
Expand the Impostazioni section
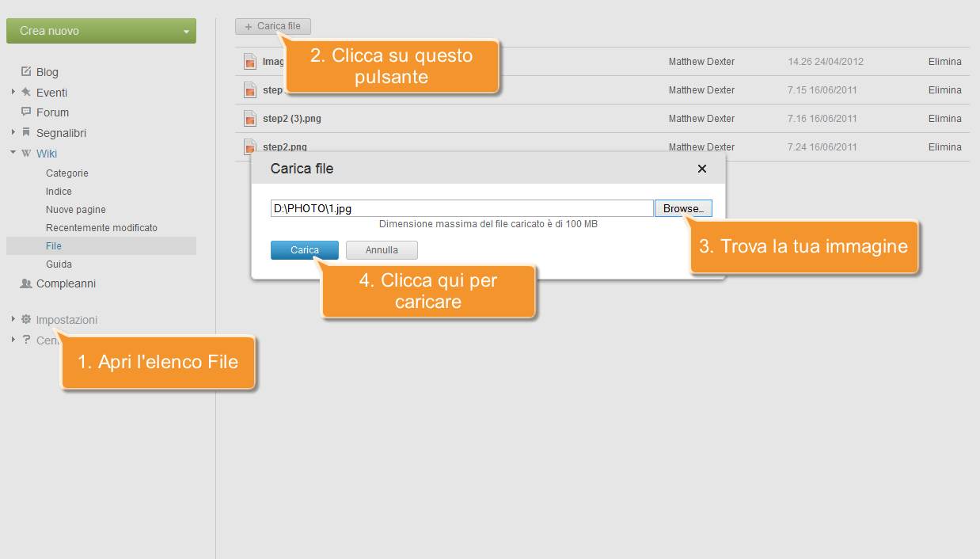pos(13,319)
